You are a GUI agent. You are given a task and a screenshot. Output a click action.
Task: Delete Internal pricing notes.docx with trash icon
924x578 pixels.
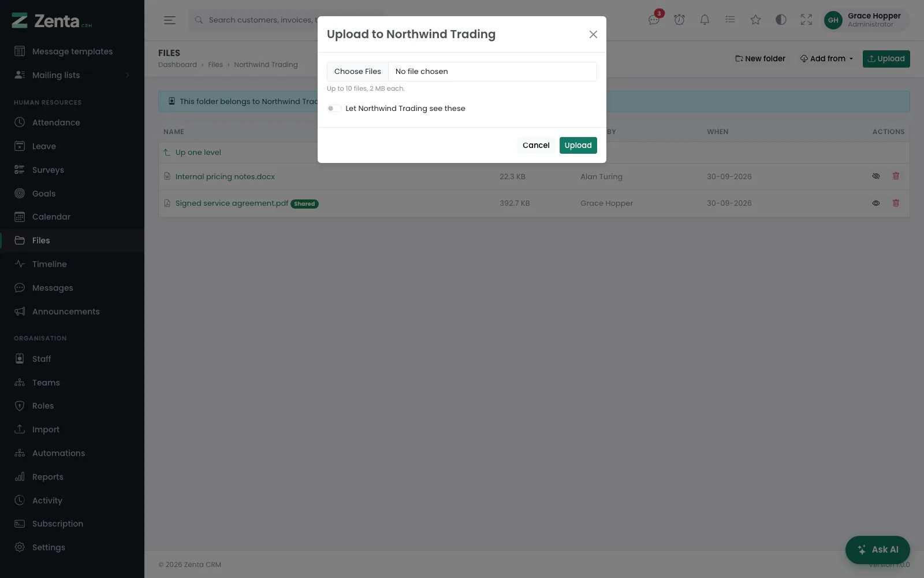pyautogui.click(x=896, y=176)
